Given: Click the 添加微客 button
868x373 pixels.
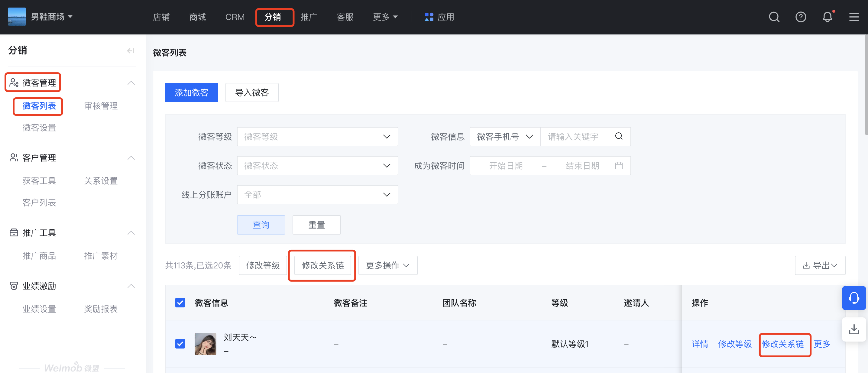Looking at the screenshot, I should [x=191, y=92].
